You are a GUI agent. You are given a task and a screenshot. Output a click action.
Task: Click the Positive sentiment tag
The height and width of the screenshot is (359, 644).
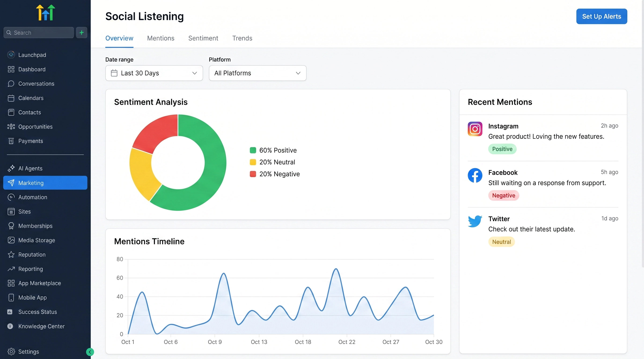point(502,149)
